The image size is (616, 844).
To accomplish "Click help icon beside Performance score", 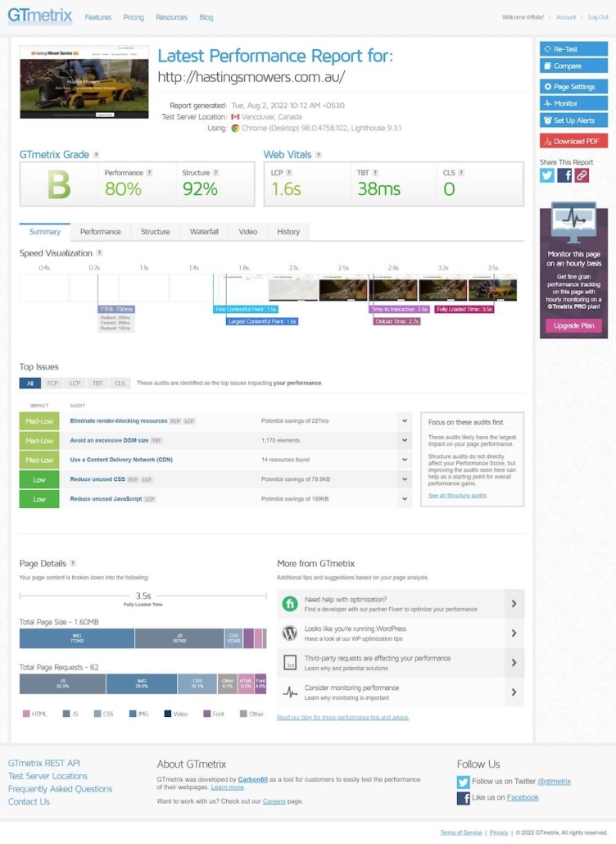I will pos(150,173).
